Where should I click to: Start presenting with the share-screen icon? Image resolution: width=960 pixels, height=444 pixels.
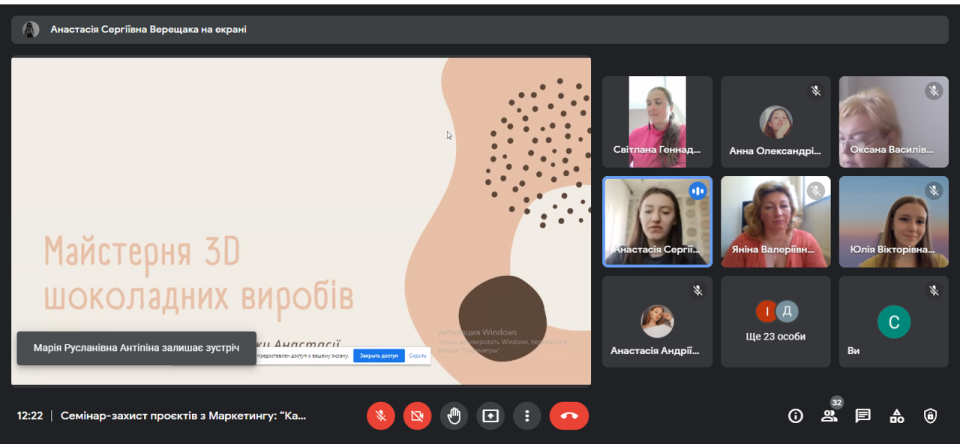[490, 416]
